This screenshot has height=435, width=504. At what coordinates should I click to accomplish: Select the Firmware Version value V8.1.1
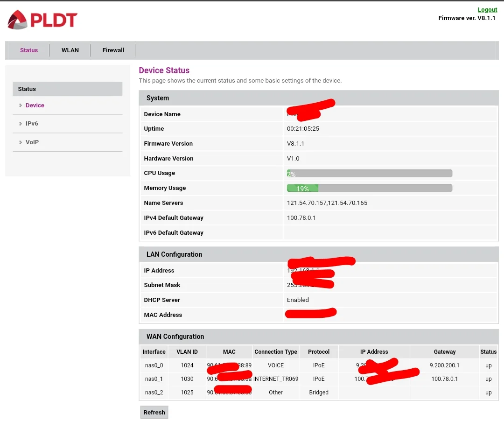295,143
